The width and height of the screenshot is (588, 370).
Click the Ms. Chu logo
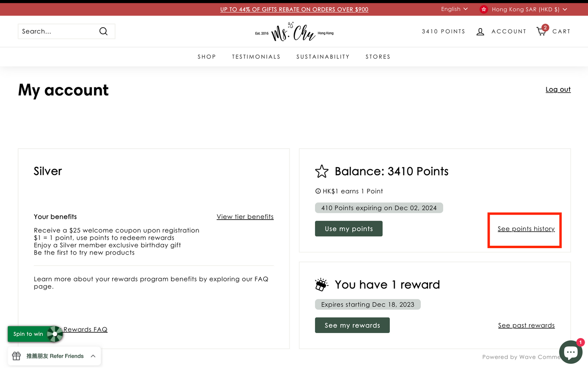point(294,32)
